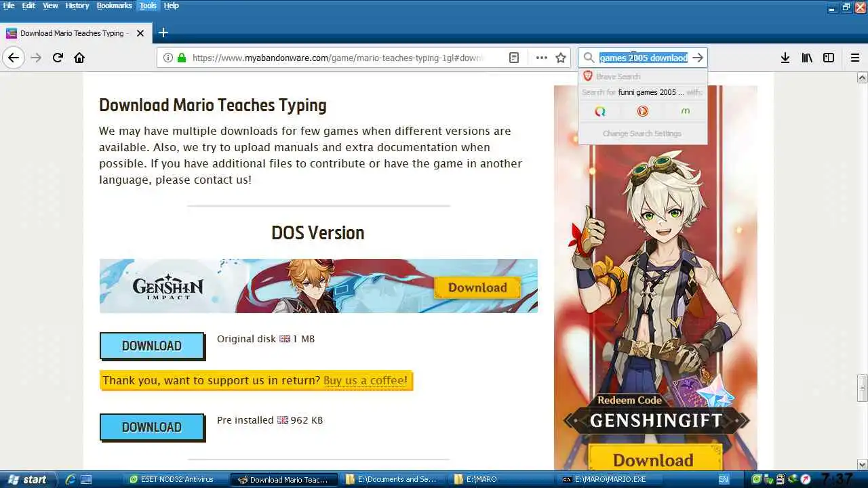Screen dimensions: 868x488
Task: Click the 'DOS Version' heading
Action: pyautogui.click(x=318, y=232)
